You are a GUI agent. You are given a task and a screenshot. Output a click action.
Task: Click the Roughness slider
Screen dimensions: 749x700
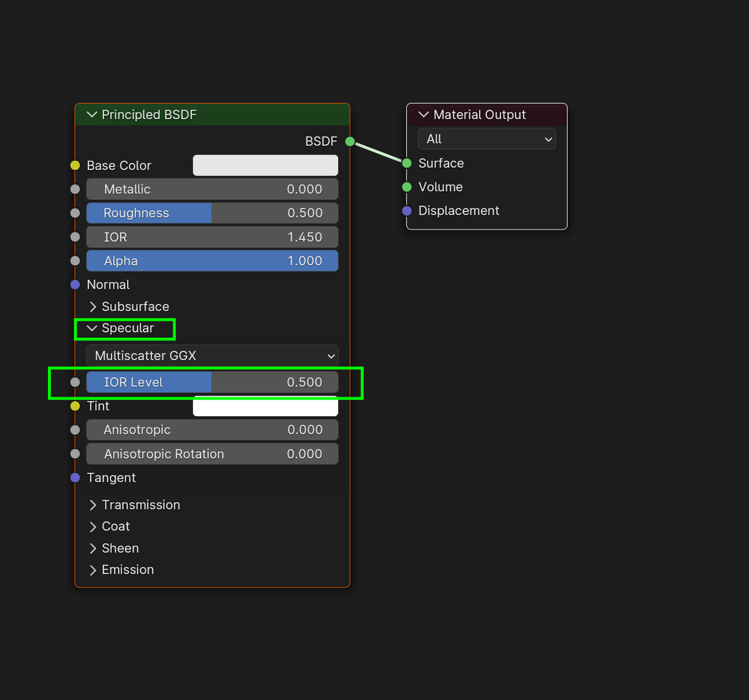(x=212, y=213)
